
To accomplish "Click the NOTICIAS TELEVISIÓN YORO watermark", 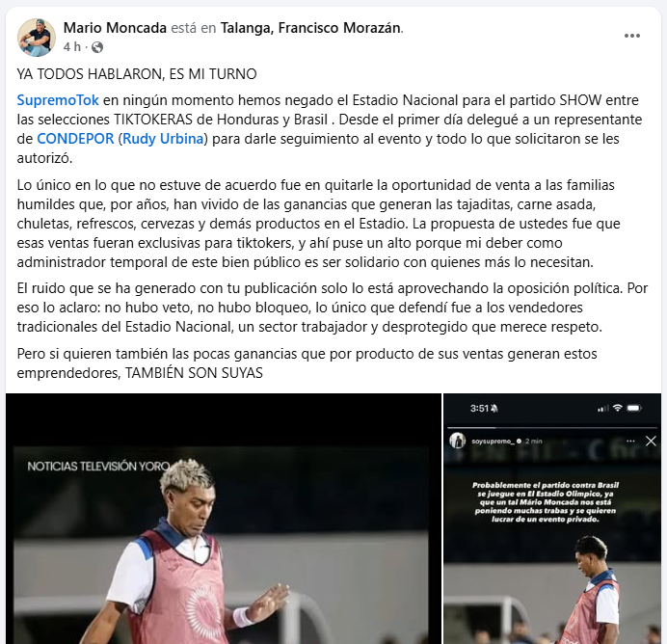I will (x=98, y=467).
